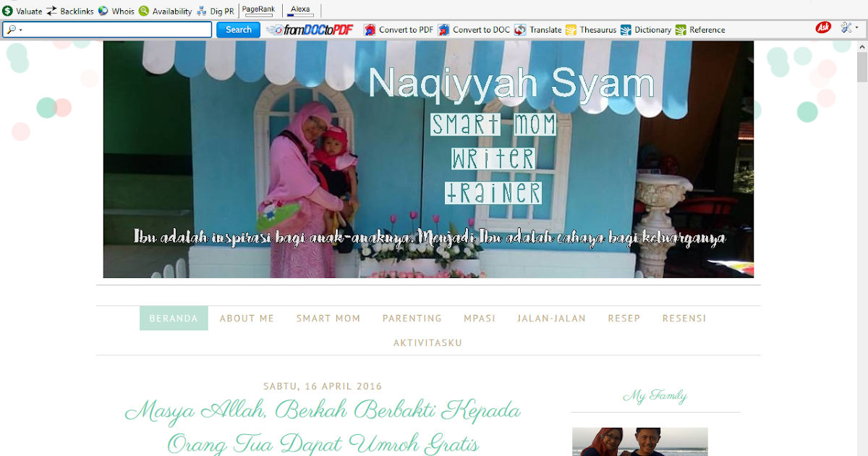Open the Translate tool icon
Screen dimensions: 868x456
[520, 30]
